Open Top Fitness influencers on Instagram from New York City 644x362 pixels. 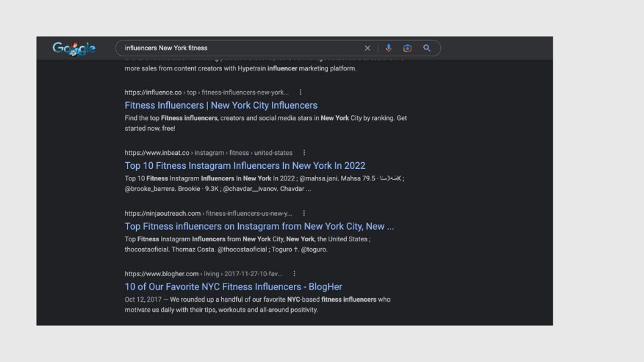[x=259, y=226]
